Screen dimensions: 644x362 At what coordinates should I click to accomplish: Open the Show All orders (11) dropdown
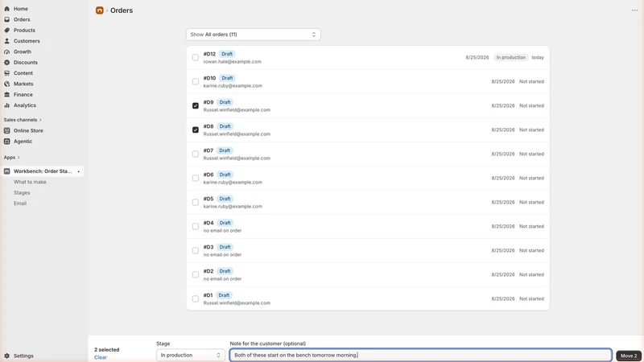253,35
